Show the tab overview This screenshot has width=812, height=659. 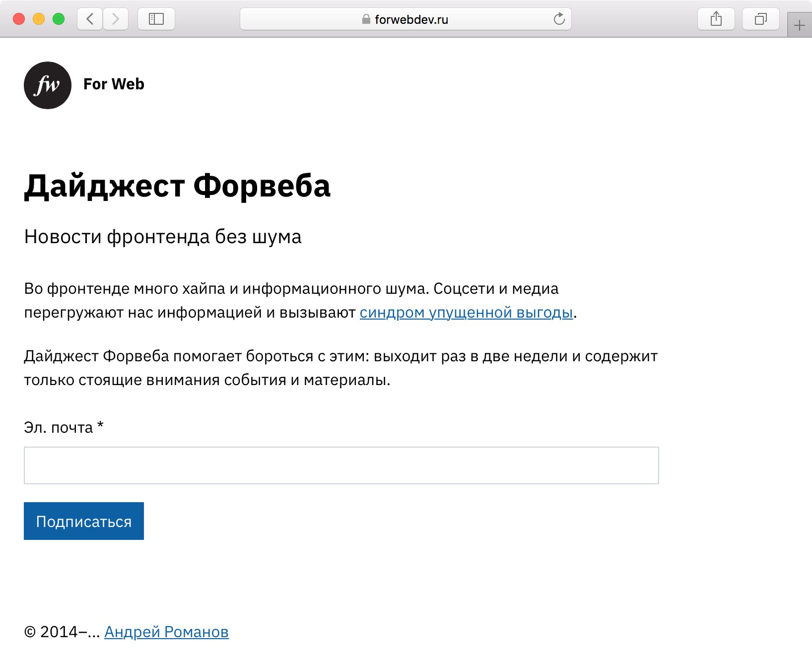760,19
